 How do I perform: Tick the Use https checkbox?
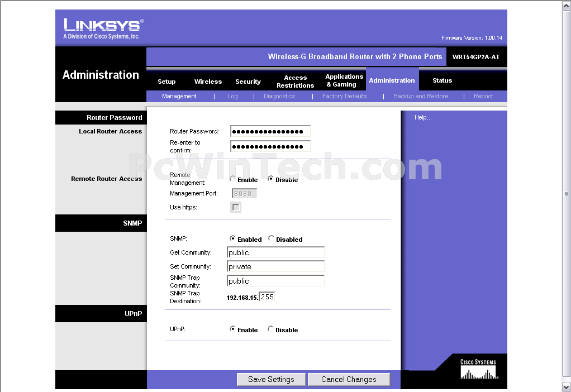click(236, 208)
